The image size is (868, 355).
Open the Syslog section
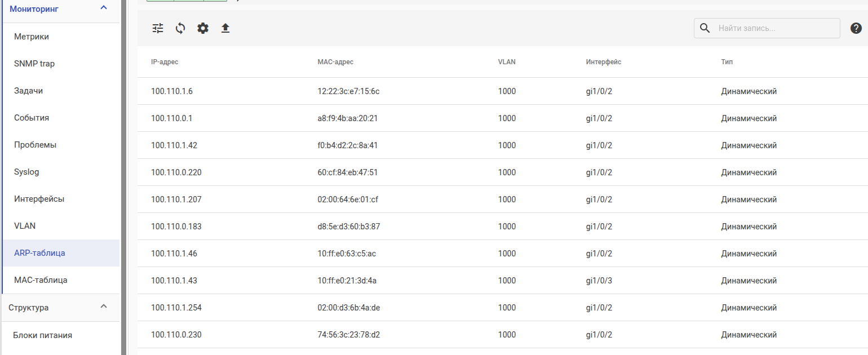click(26, 172)
